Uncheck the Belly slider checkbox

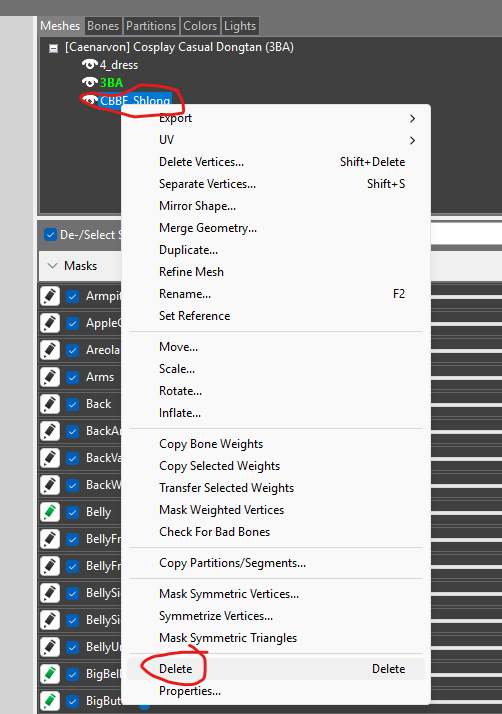(x=72, y=512)
